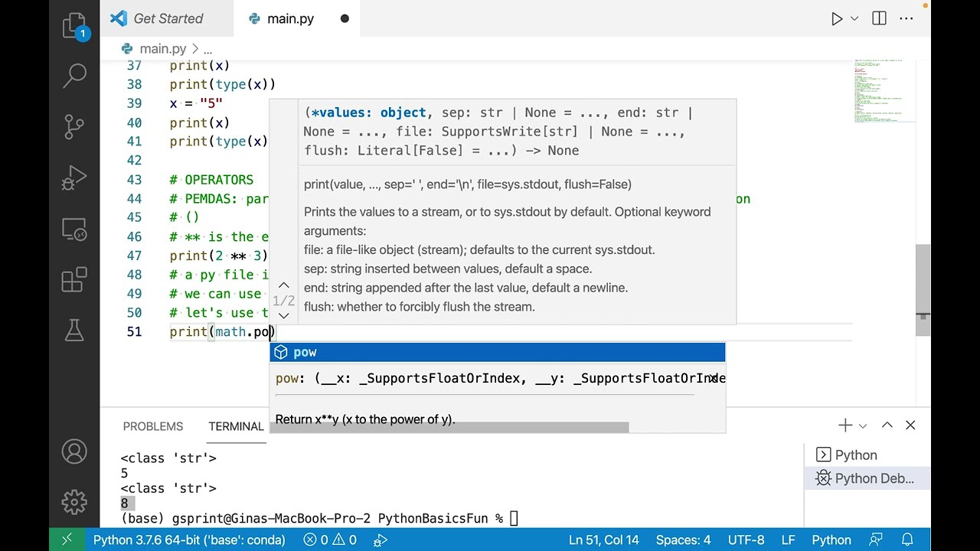Open the Extensions view

[74, 279]
